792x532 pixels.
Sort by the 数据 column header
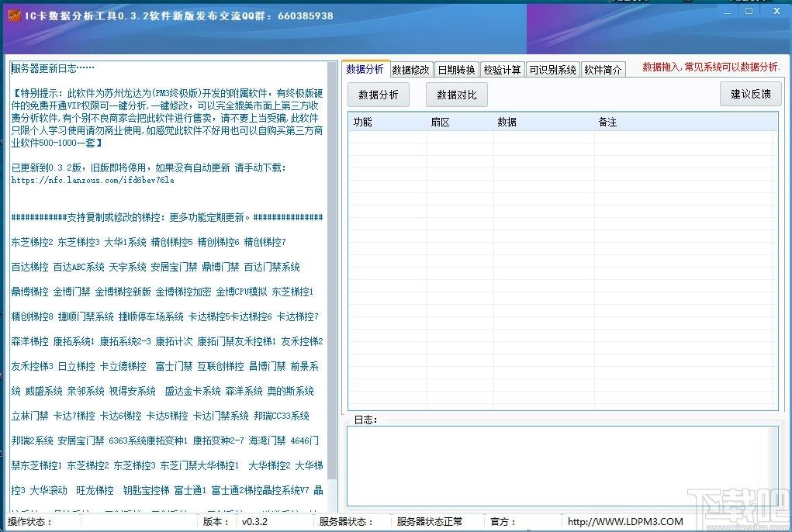coord(544,122)
